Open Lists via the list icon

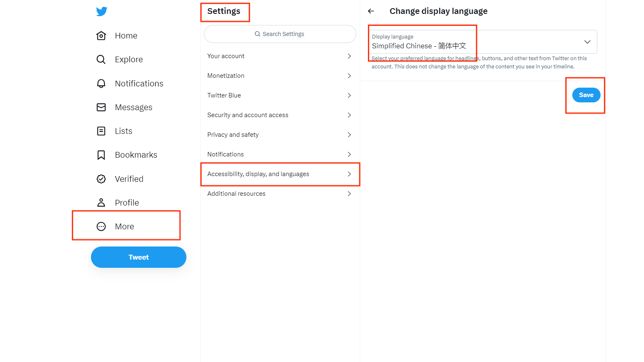[101, 131]
